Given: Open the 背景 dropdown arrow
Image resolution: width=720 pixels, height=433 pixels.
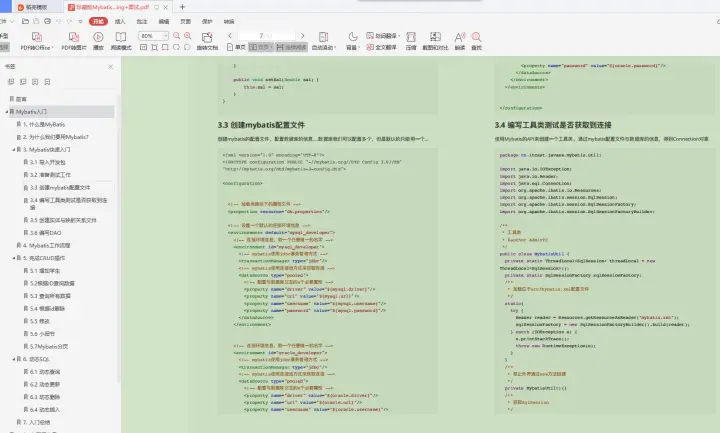Looking at the screenshot, I should coord(359,47).
